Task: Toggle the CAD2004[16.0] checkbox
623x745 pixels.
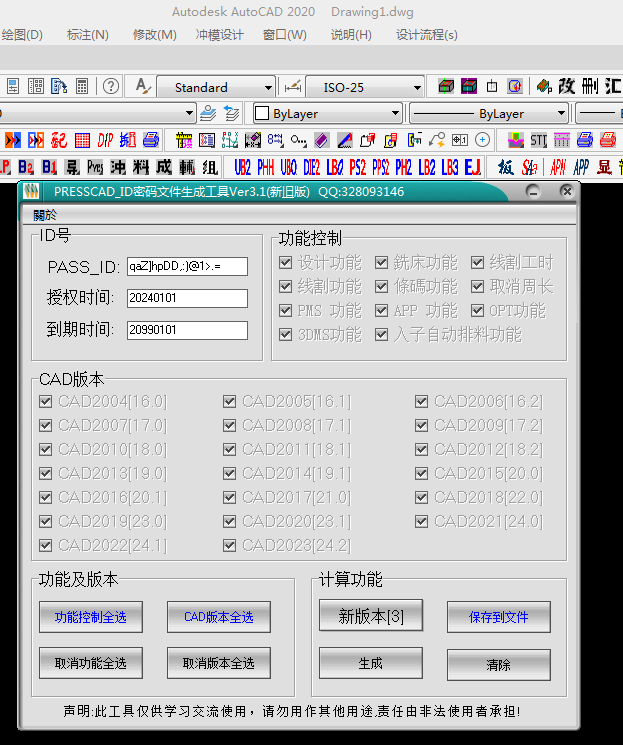Action: click(x=46, y=401)
